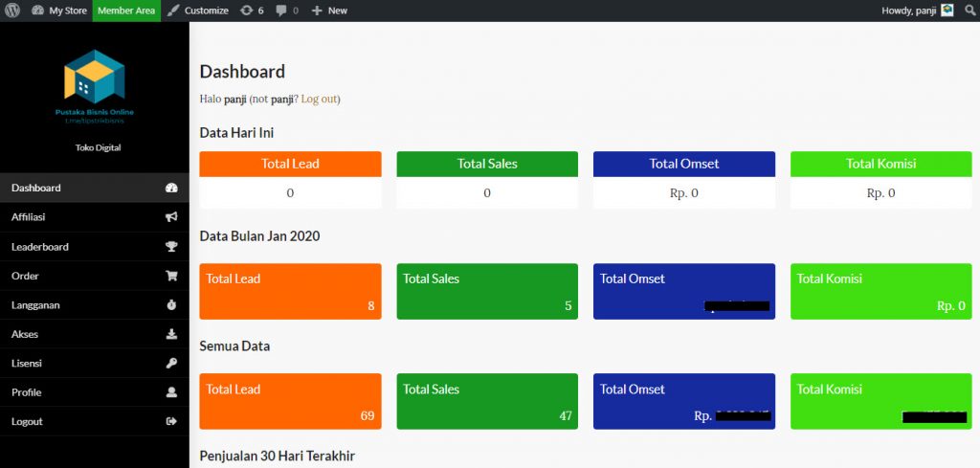Viewport: 980px width, 468px height.
Task: Click the Jan 2020 Total Lead card showing 8
Action: (x=290, y=291)
